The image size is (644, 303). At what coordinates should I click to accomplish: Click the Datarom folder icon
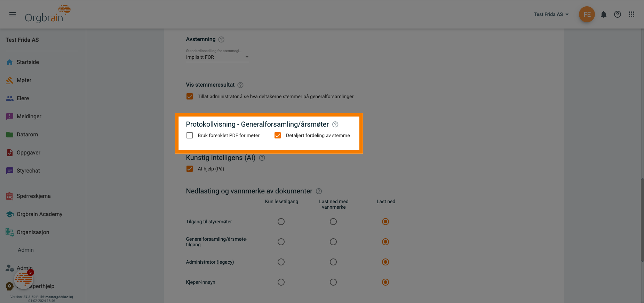pos(10,134)
